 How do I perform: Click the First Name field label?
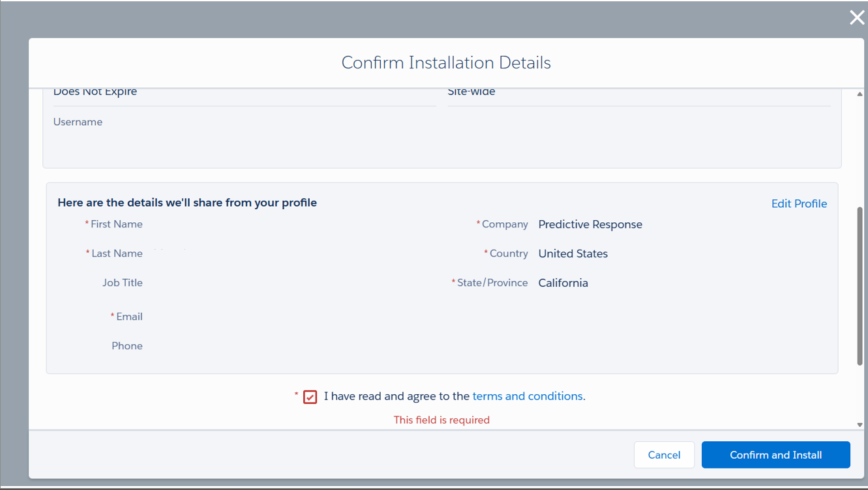pos(116,224)
